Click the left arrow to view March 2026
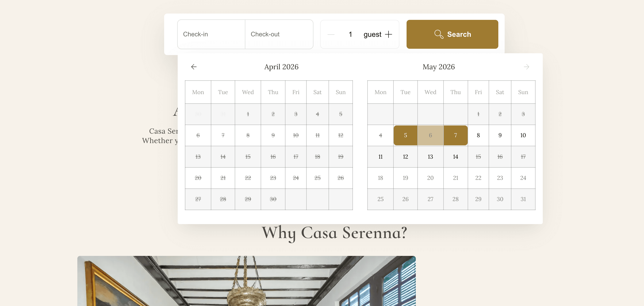Image resolution: width=644 pixels, height=306 pixels. coord(194,67)
